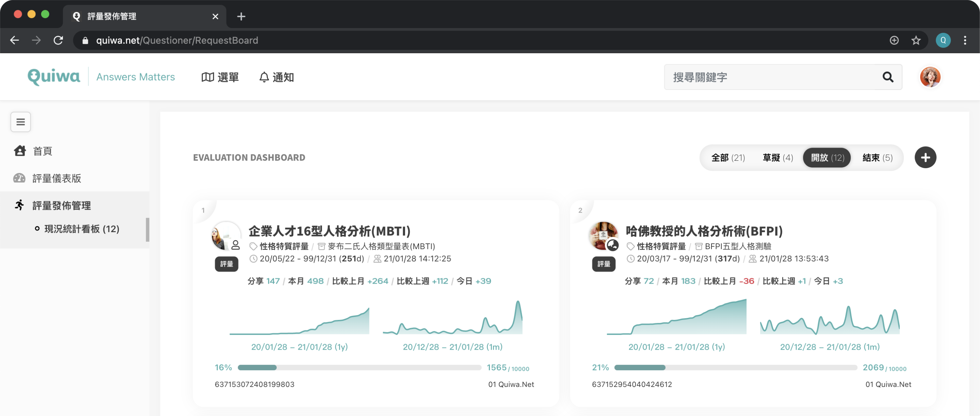Click the address bar URL
980x416 pixels.
[x=177, y=40]
